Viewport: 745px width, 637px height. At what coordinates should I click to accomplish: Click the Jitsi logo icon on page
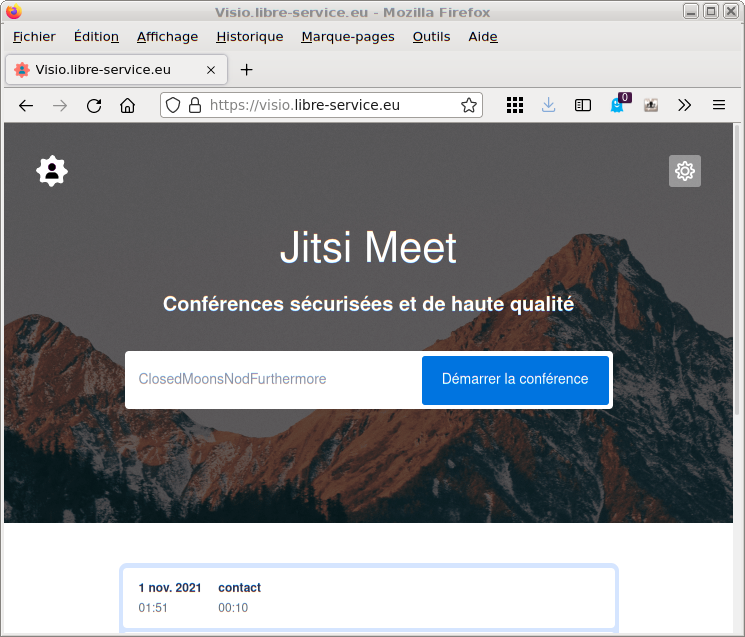coord(52,171)
